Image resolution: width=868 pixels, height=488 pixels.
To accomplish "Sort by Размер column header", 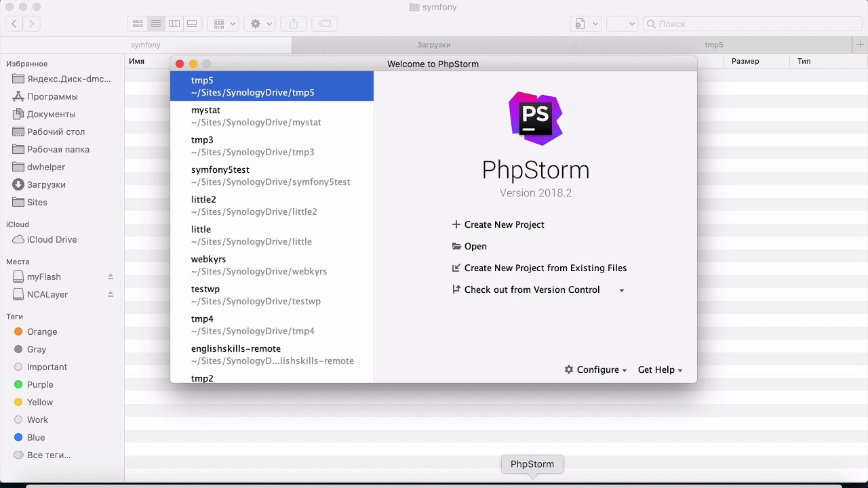I will (x=745, y=61).
